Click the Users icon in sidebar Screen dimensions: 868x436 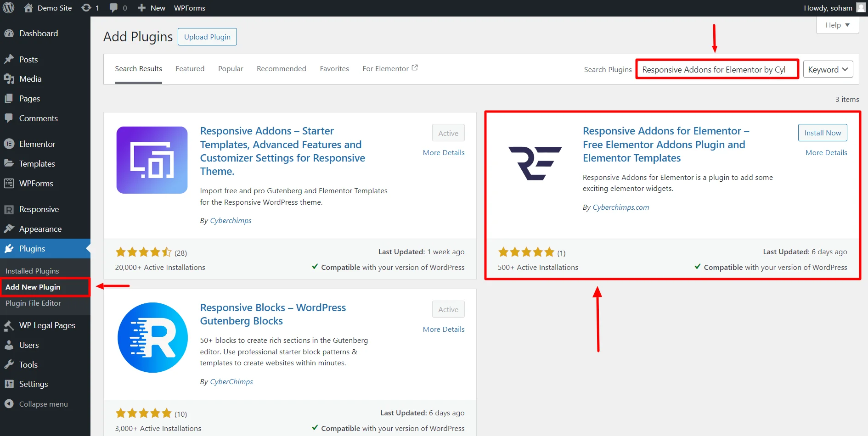pos(9,345)
